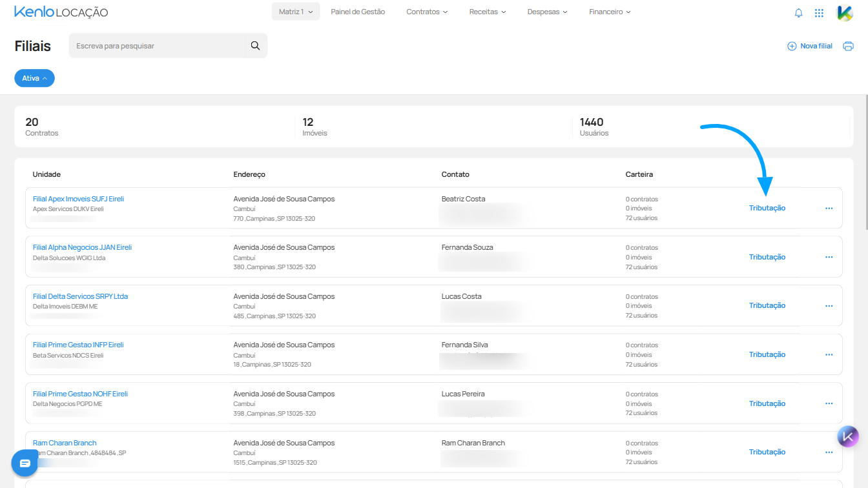The height and width of the screenshot is (488, 868).
Task: Click Delta Imoveis DEBM ME subtitle
Action: tap(65, 307)
